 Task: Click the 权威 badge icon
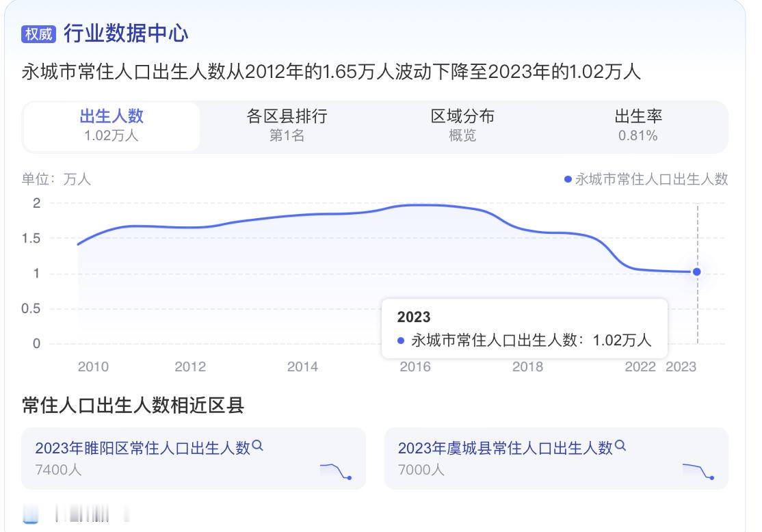click(38, 34)
